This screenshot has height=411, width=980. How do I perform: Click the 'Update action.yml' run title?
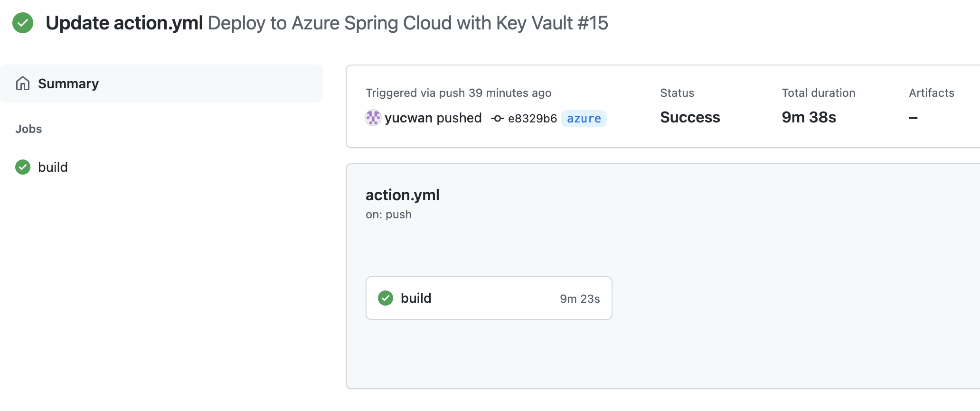[124, 23]
